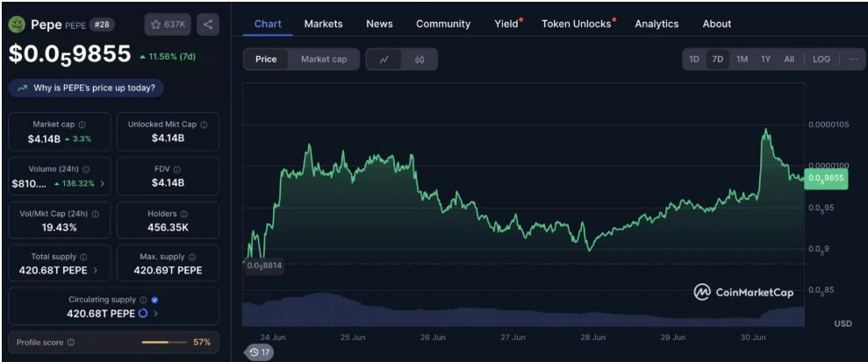Click the 0.0000105 price axis label

point(829,124)
